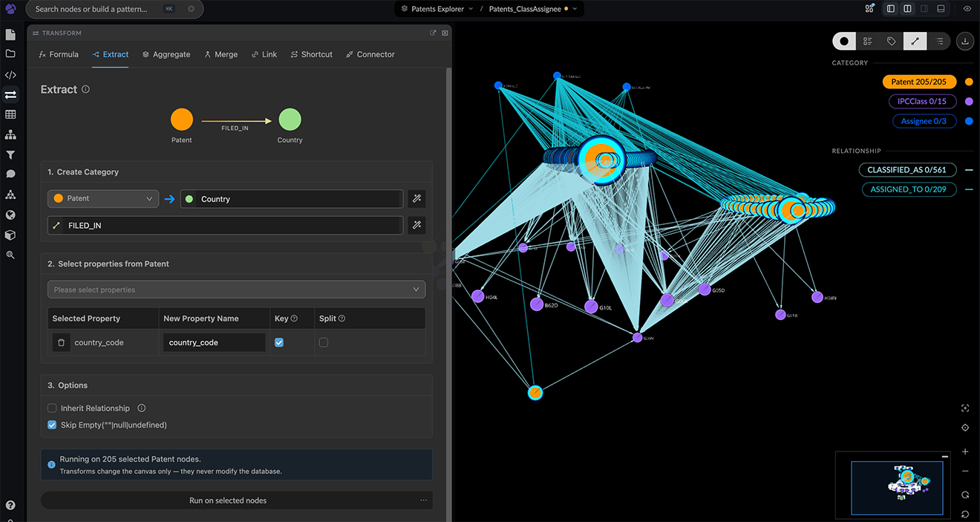The height and width of the screenshot is (522, 980).
Task: Open the folder icon in left sidebar
Action: 10,53
